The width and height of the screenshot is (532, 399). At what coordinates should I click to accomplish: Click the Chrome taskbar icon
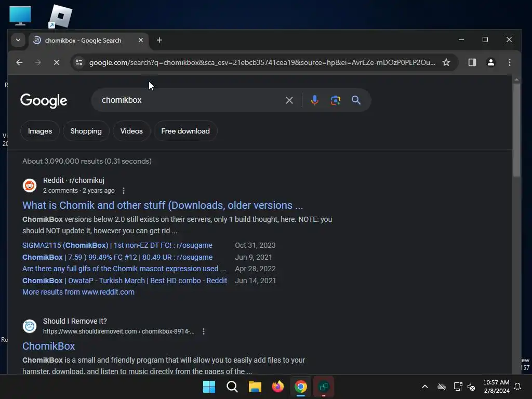pyautogui.click(x=301, y=387)
